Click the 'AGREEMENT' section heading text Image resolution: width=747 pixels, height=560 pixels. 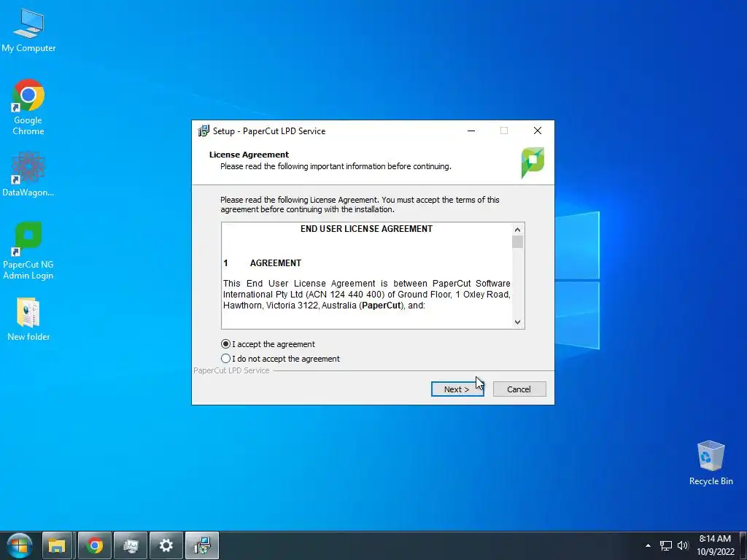coord(275,263)
